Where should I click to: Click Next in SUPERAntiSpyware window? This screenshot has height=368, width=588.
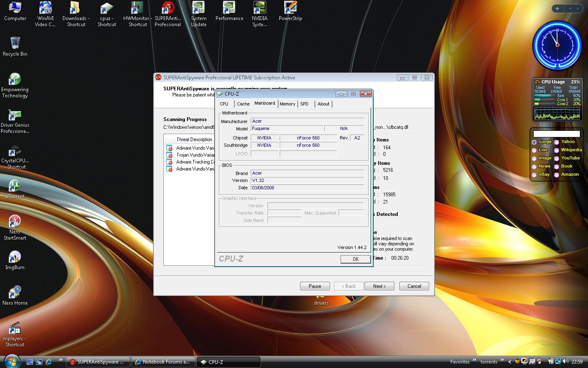point(379,286)
